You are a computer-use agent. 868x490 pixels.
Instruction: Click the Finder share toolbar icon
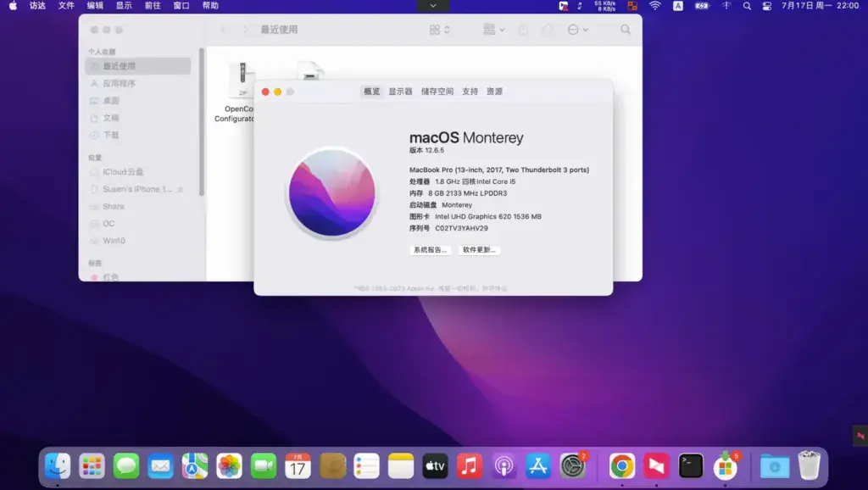point(523,30)
